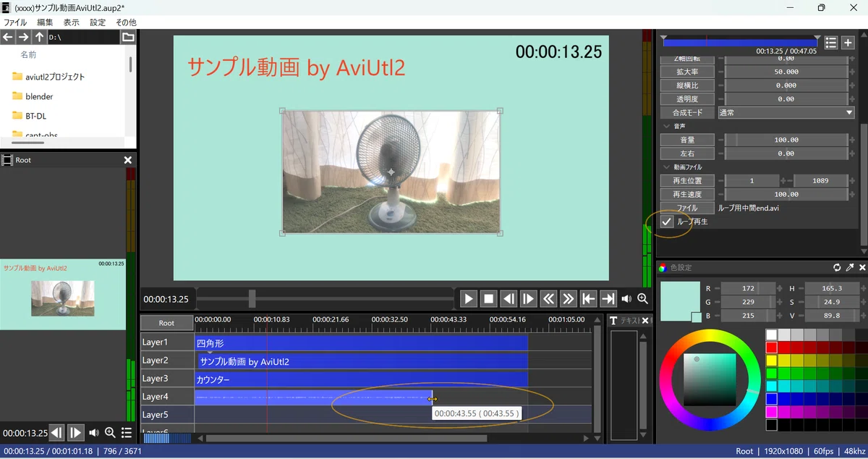Collapse the 音声 section
The height and width of the screenshot is (459, 868).
point(666,126)
